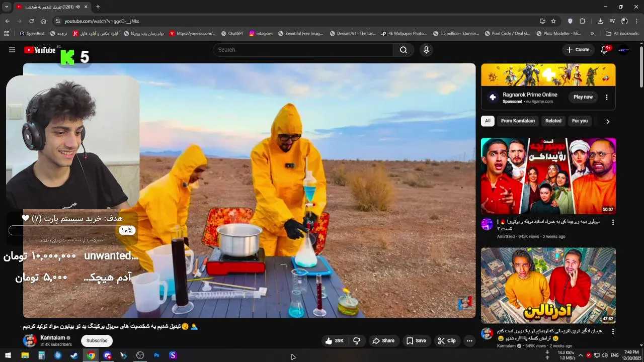Open Photoshop from the taskbar

click(156, 355)
